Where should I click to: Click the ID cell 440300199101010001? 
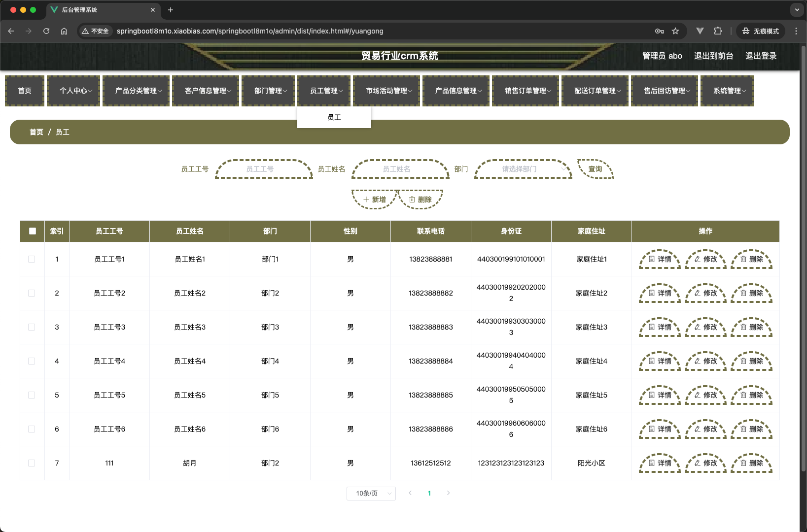(x=511, y=259)
